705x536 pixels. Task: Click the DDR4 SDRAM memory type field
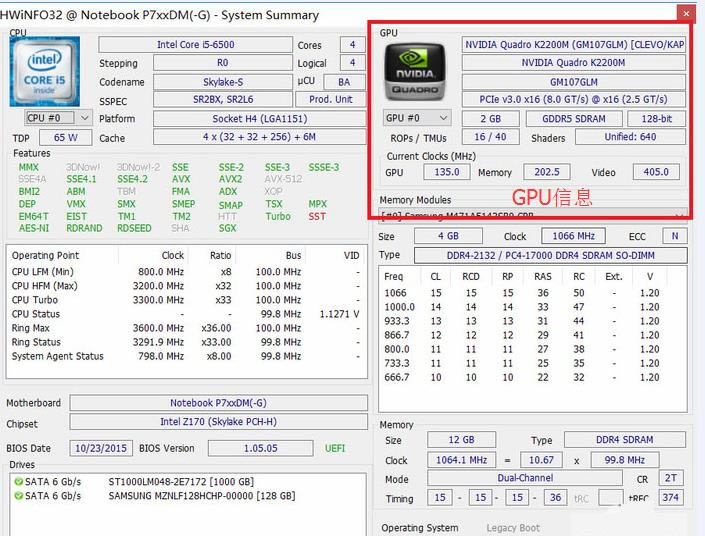pyautogui.click(x=625, y=440)
